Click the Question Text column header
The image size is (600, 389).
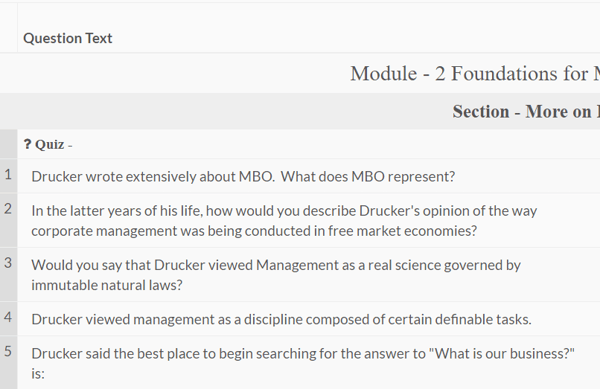pyautogui.click(x=68, y=38)
